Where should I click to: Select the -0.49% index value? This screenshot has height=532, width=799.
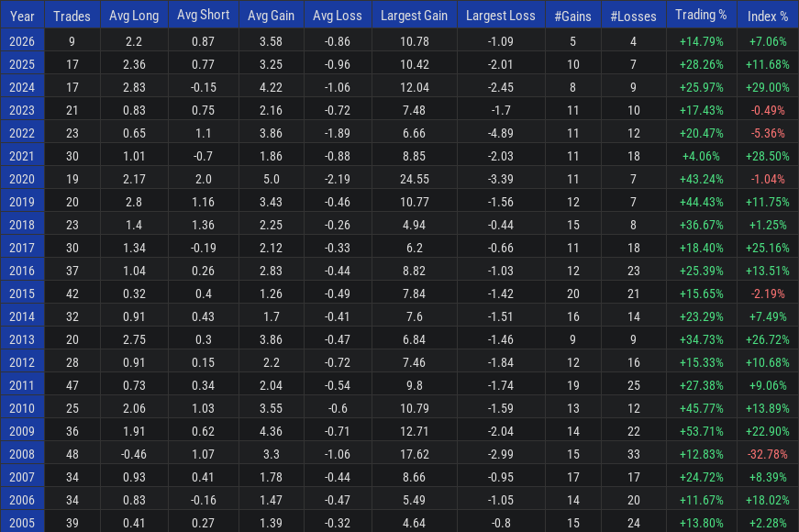point(768,110)
